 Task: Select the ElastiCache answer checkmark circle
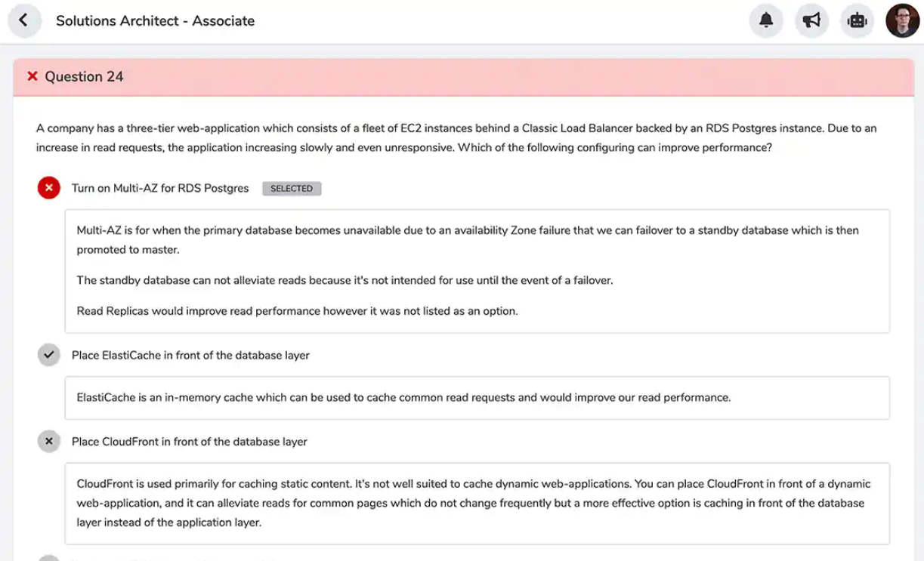pyautogui.click(x=49, y=355)
